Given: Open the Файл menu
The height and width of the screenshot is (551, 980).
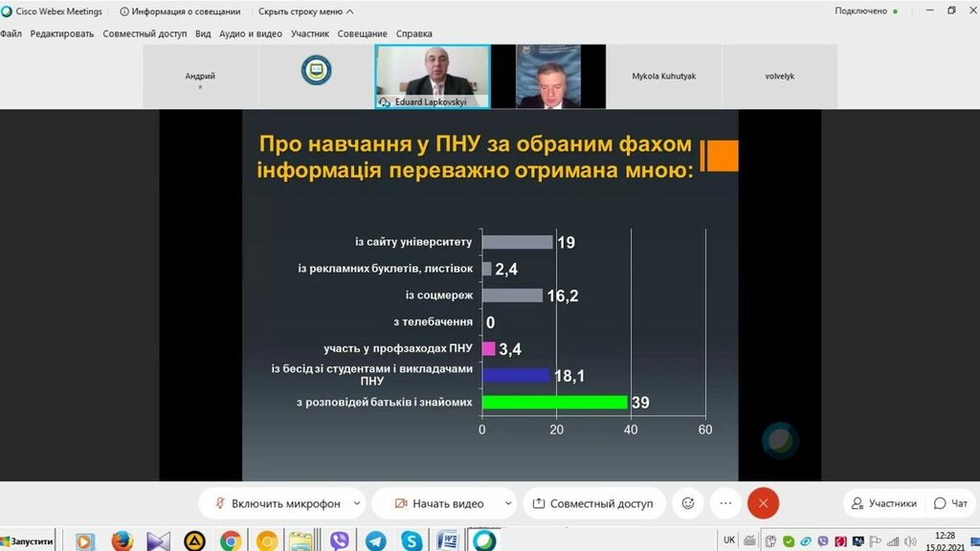Looking at the screenshot, I should pos(11,33).
